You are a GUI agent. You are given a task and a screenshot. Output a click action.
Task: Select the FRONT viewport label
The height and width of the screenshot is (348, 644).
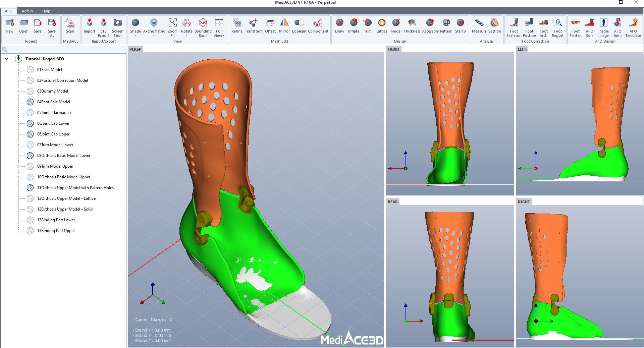[x=394, y=49]
